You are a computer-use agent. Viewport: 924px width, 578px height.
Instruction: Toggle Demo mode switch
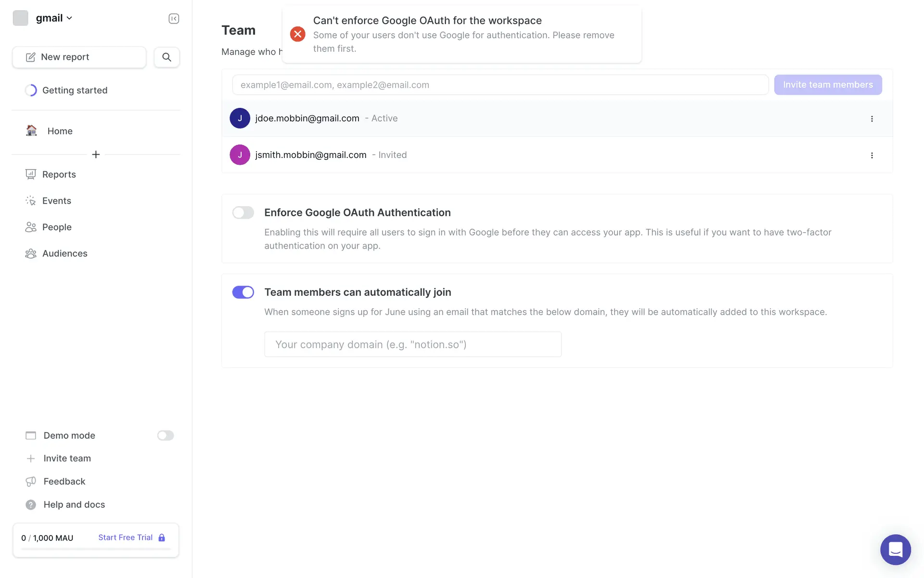[x=165, y=435]
